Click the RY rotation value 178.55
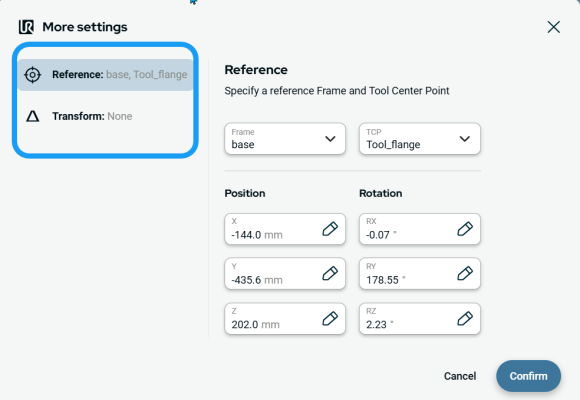 (382, 280)
